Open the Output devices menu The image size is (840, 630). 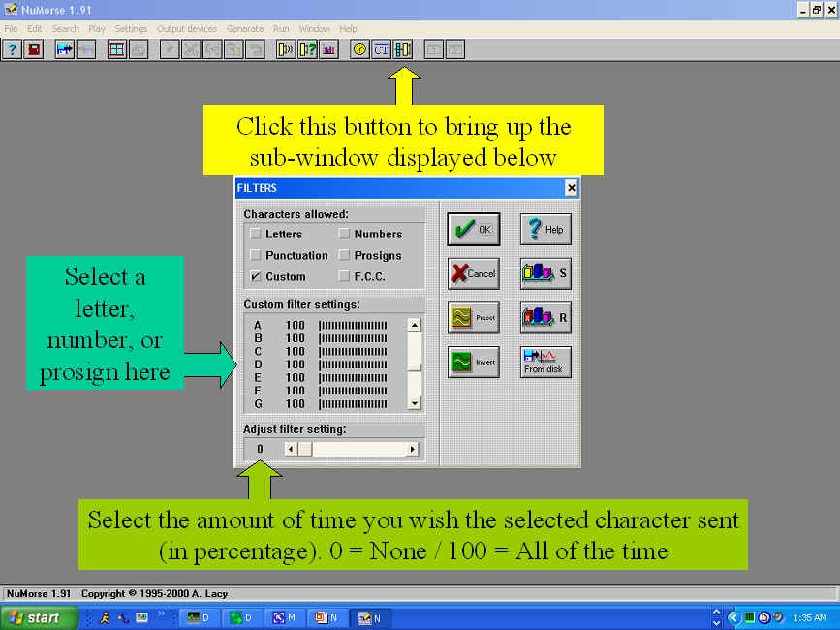coord(187,28)
